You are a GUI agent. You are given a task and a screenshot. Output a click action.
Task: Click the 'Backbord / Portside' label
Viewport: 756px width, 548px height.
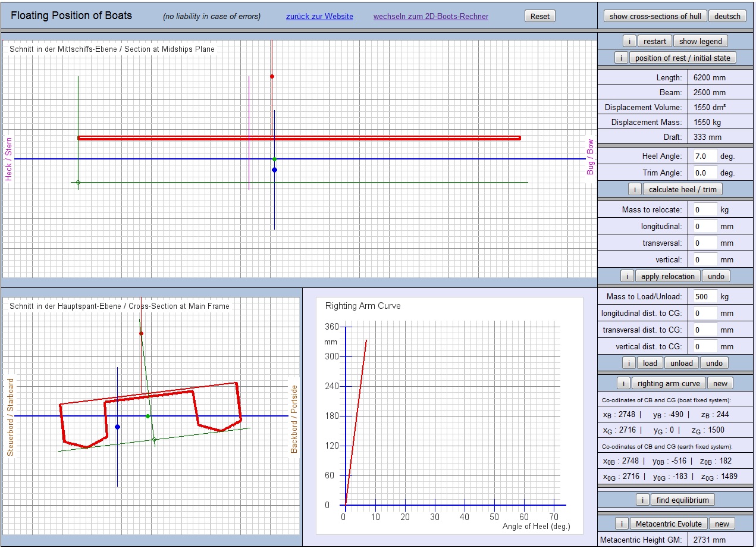[294, 418]
